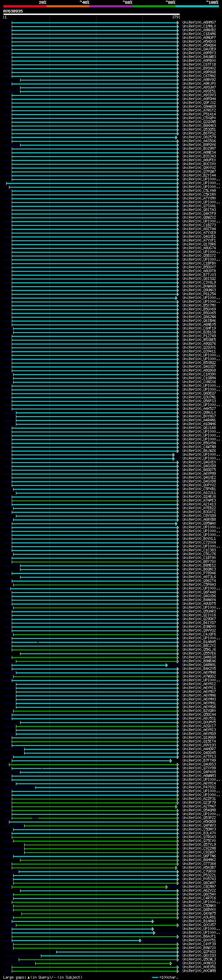The image size is (222, 980).
Task: Open hit UniRef100_A9NXB2
Action: click(199, 30)
